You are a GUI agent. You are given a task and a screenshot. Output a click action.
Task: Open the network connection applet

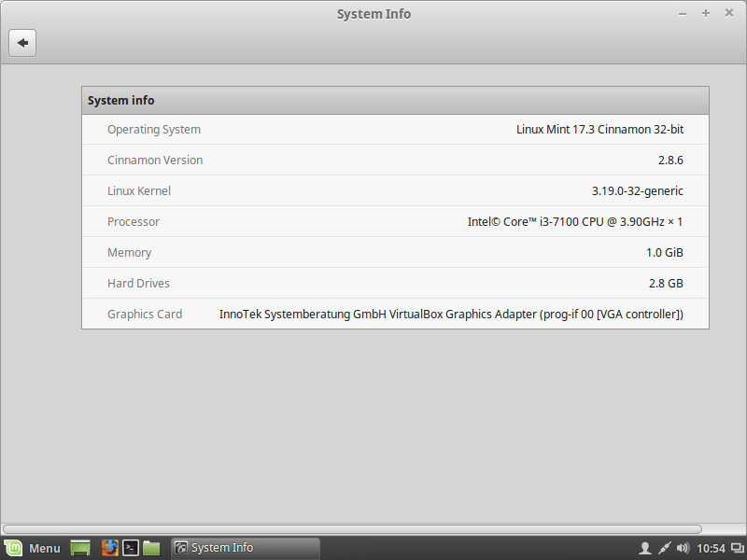pyautogui.click(x=664, y=549)
